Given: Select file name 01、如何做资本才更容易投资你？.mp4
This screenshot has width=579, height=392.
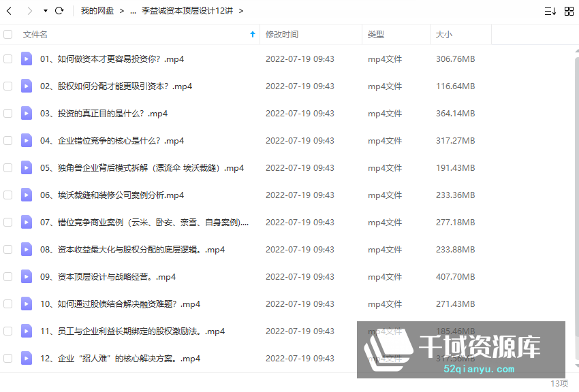Looking at the screenshot, I should click(x=112, y=59).
